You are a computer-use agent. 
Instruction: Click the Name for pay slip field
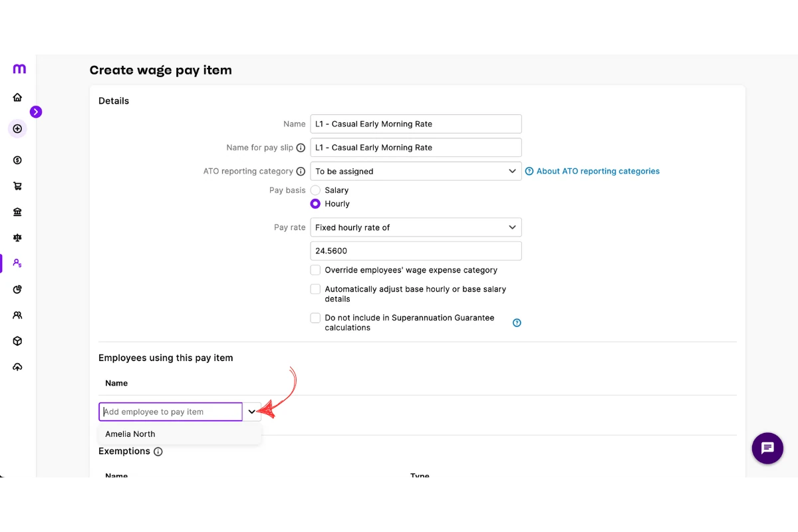tap(416, 148)
